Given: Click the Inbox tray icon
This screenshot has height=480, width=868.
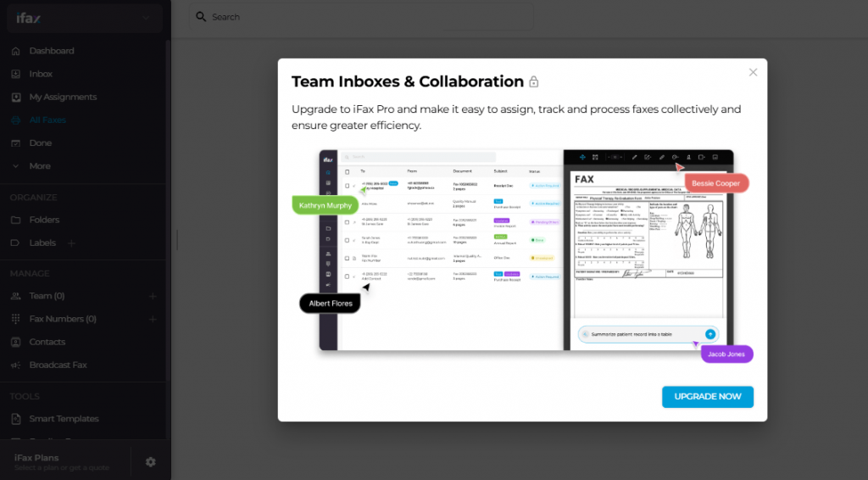Looking at the screenshot, I should pyautogui.click(x=15, y=74).
